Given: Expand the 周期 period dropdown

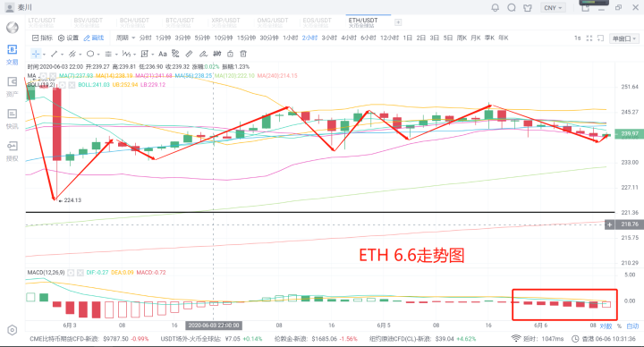Looking at the screenshot, I should click(x=125, y=38).
